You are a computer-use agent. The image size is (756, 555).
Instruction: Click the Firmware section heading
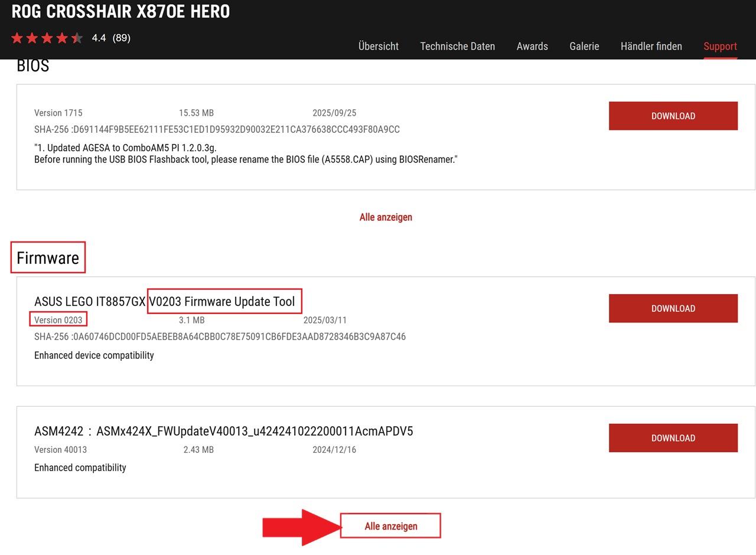coord(48,257)
